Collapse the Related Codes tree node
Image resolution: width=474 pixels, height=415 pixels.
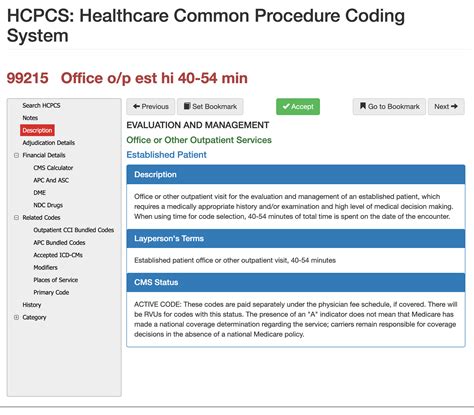[16, 218]
